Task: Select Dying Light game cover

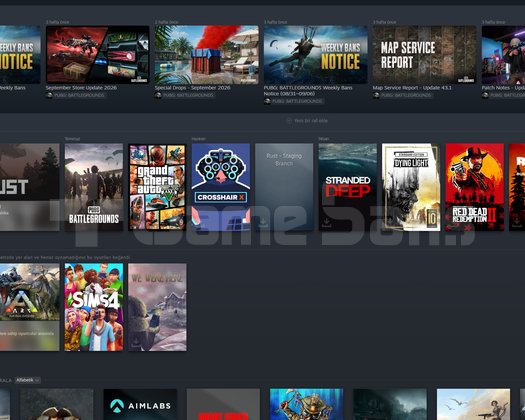Action: 411,187
